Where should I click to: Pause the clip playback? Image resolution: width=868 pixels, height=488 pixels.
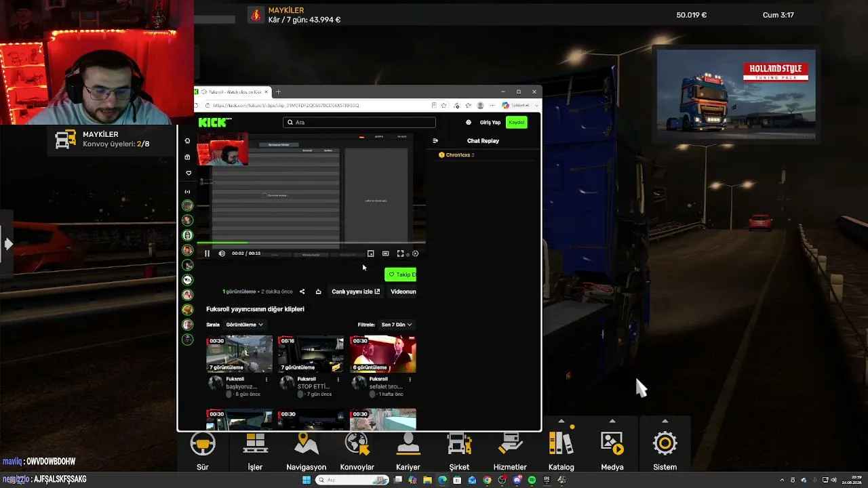point(207,253)
